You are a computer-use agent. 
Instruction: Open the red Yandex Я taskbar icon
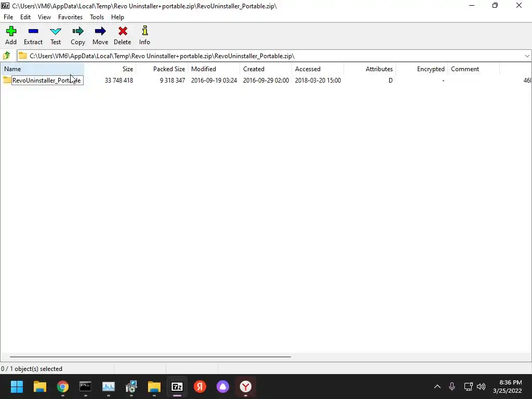coord(200,387)
